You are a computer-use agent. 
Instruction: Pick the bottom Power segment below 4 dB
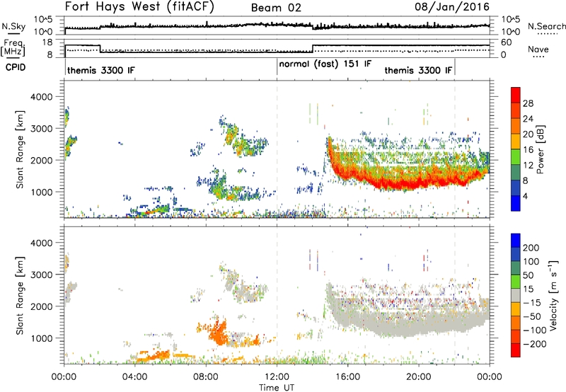point(516,203)
